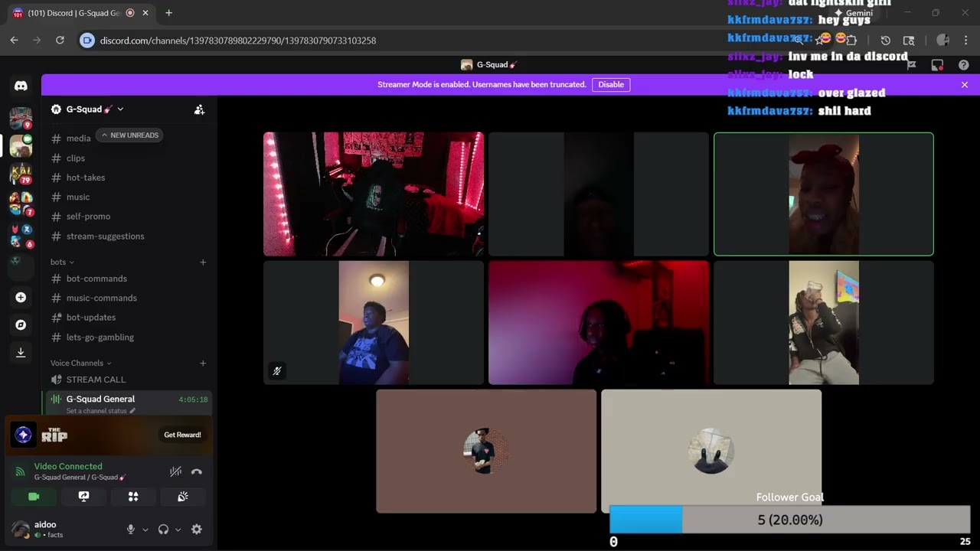Click Add a Server plus icon
This screenshot has width=980, height=551.
21,297
